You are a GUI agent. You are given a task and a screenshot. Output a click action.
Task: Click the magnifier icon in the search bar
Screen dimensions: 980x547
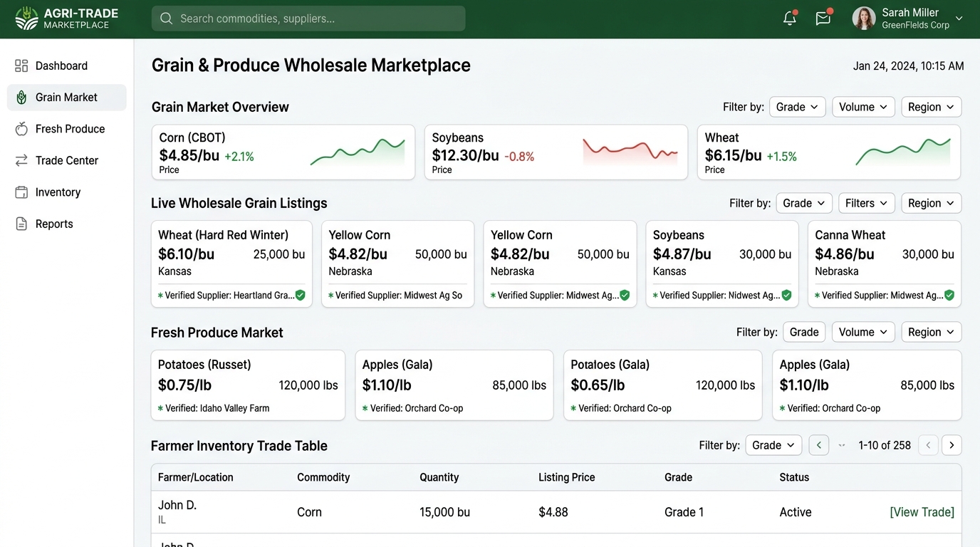(167, 19)
